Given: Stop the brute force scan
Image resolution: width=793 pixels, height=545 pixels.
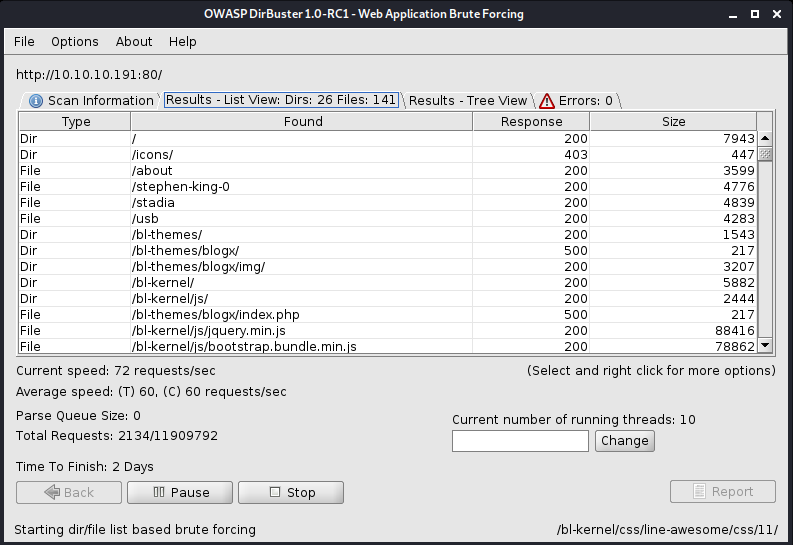Looking at the screenshot, I should pos(291,492).
